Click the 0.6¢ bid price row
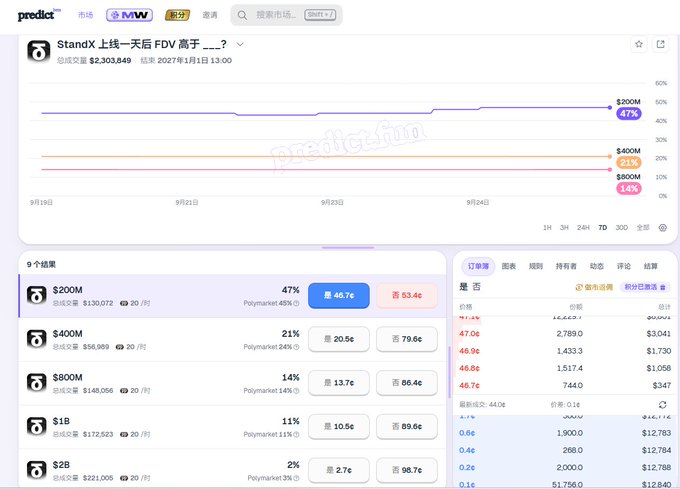Viewport: 680px width, 489px height. (565, 433)
